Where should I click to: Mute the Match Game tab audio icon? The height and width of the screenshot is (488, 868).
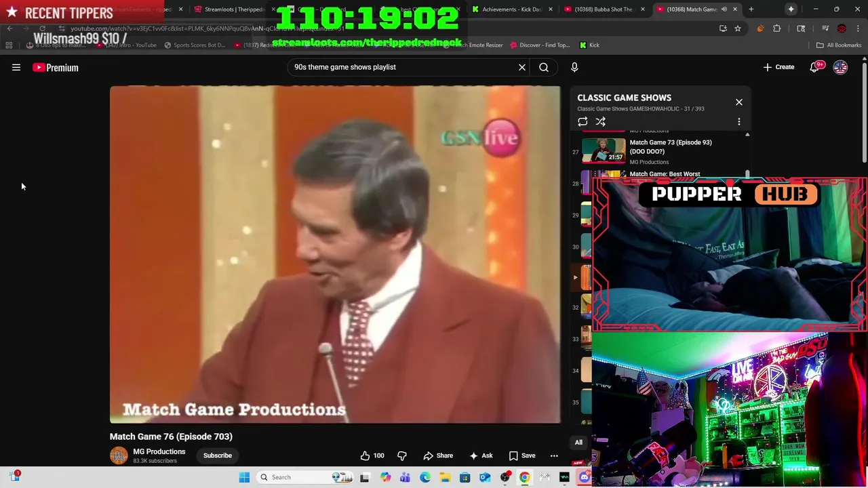click(724, 9)
